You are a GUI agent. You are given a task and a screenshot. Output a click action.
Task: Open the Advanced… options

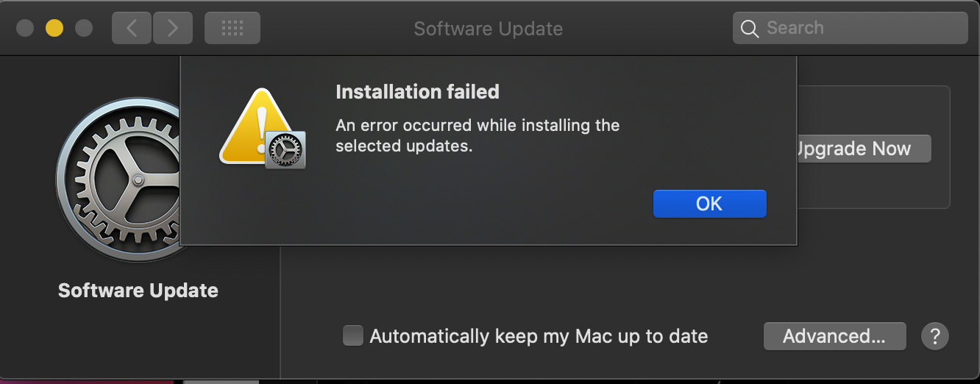(834, 336)
